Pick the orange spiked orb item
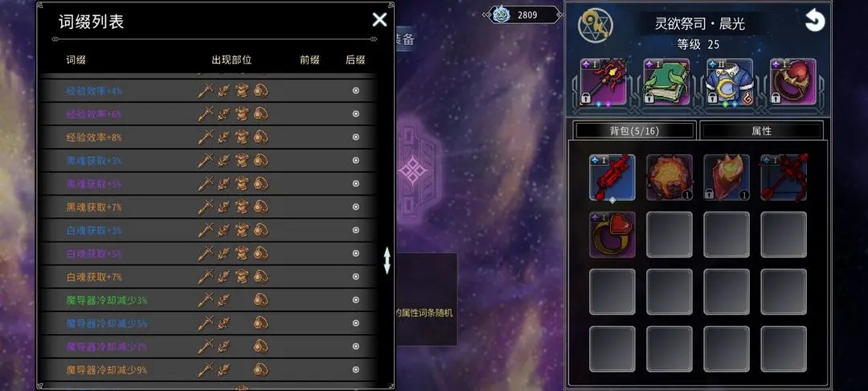Viewport: 868px width, 391px height. (669, 177)
